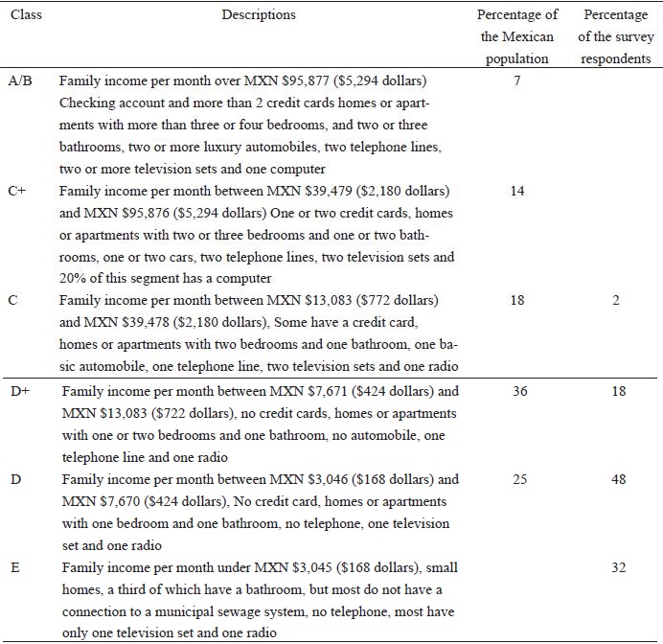This screenshot has height=644, width=663.
Task: Click the population value 14 for class C+
Action: 517,191
